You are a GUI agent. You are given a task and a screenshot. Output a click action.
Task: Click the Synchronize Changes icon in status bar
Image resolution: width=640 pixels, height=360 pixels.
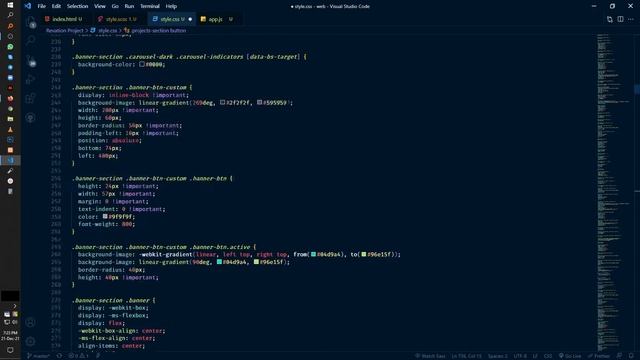(59, 356)
